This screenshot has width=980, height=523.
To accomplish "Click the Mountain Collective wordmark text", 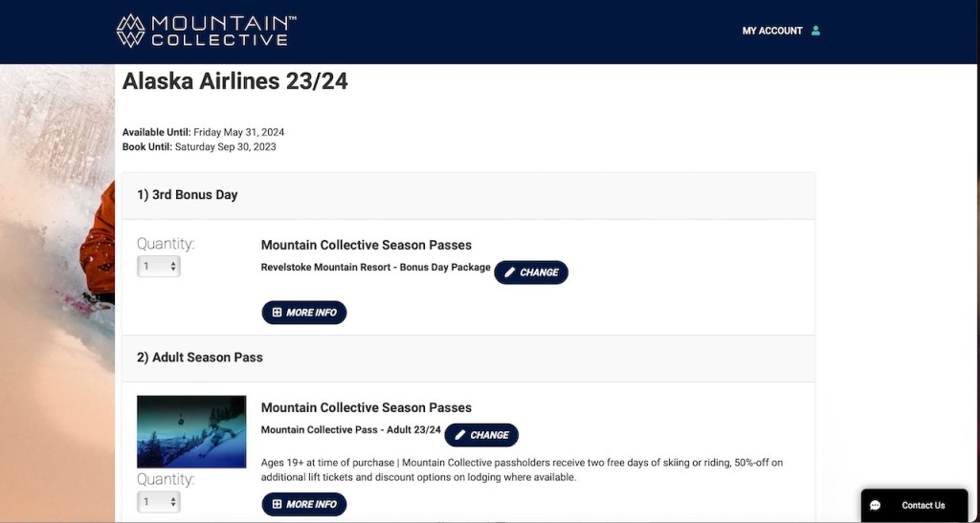I will 222,31.
